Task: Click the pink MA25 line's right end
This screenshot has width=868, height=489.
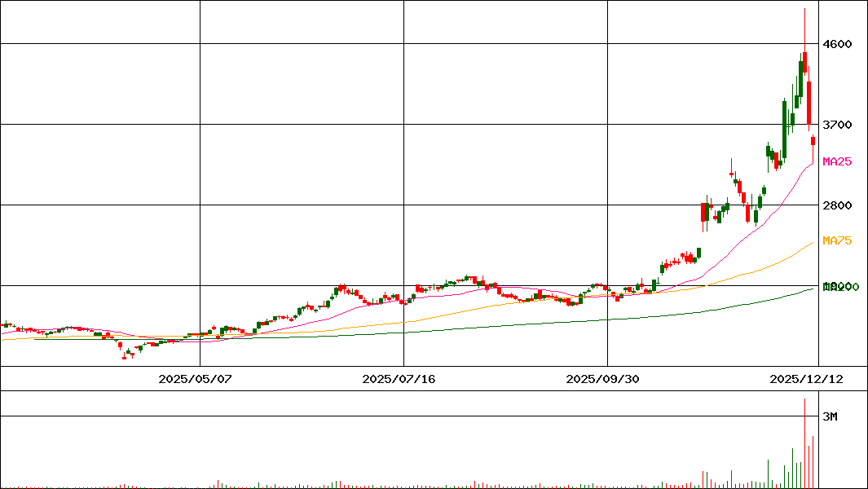Action: [x=812, y=165]
